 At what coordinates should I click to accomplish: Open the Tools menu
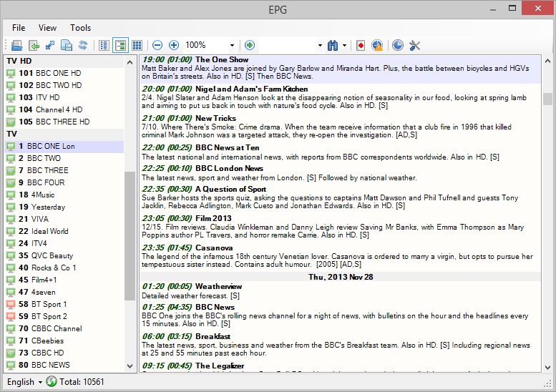tap(80, 28)
